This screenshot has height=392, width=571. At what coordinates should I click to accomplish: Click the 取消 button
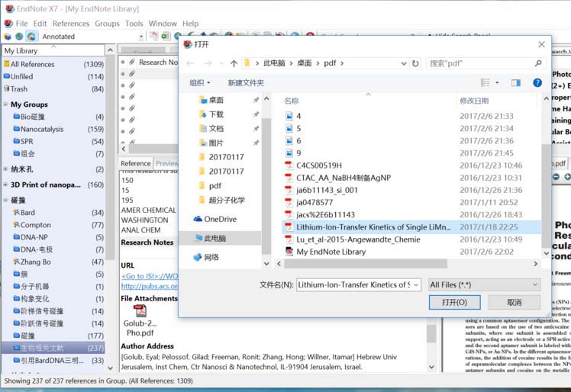click(x=514, y=302)
